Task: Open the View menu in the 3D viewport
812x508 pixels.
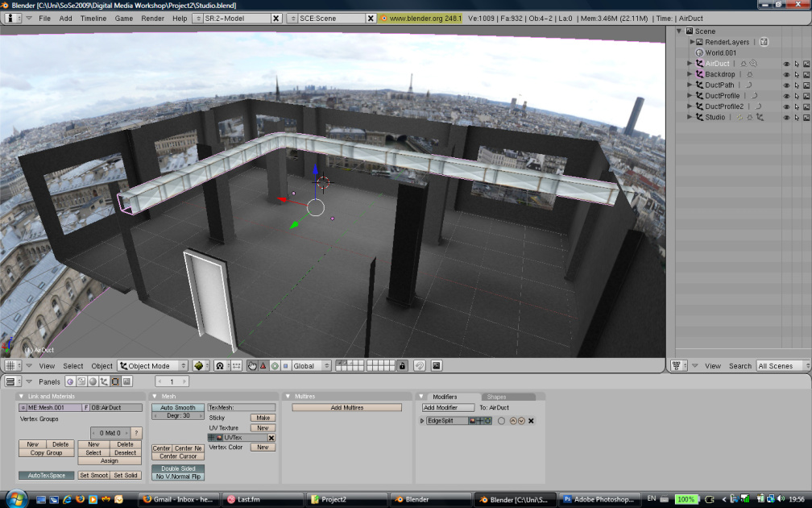Action: 47,365
